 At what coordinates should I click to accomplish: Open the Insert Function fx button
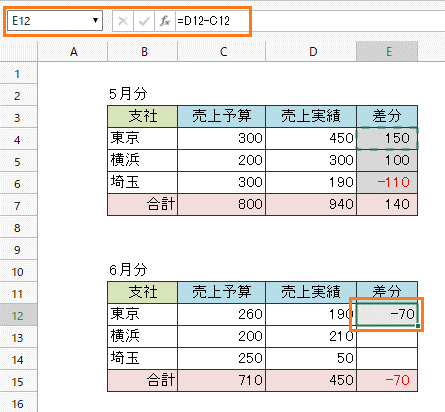(x=165, y=21)
